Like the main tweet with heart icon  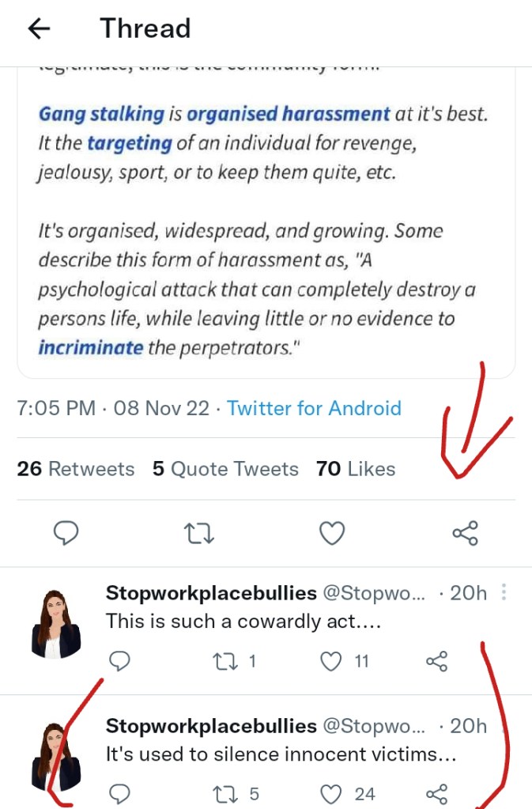332,534
